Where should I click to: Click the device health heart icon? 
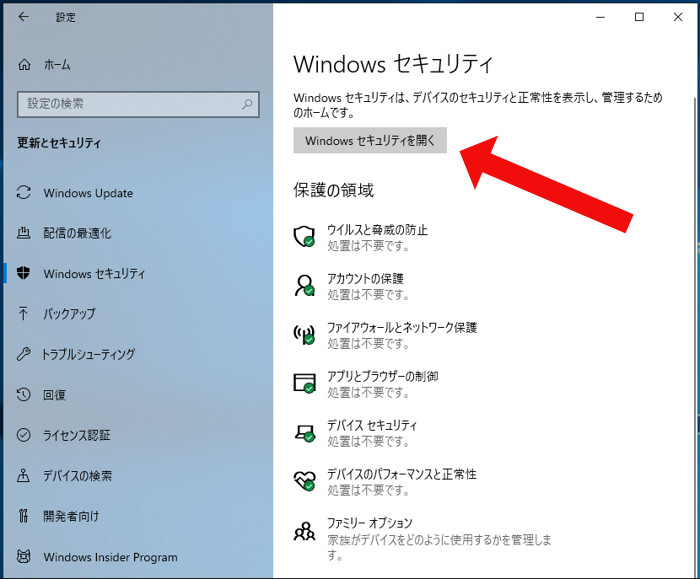point(304,481)
